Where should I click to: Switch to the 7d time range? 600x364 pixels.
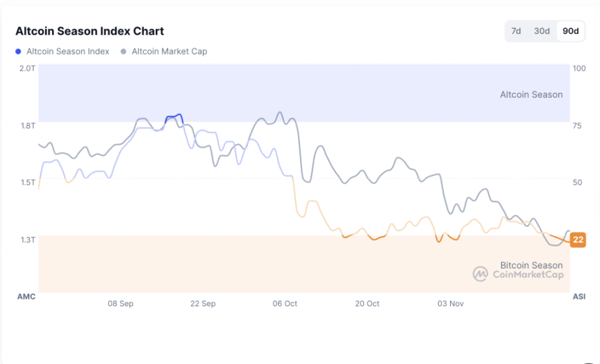516,31
